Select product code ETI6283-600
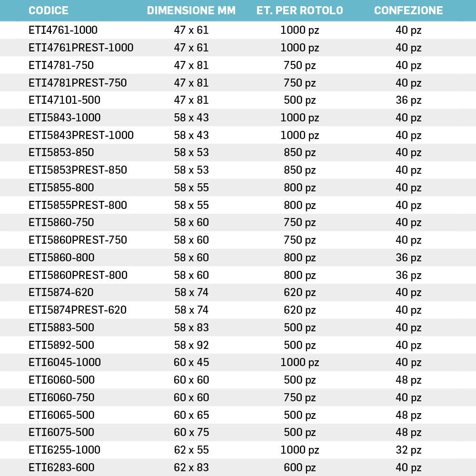 pyautogui.click(x=61, y=467)
